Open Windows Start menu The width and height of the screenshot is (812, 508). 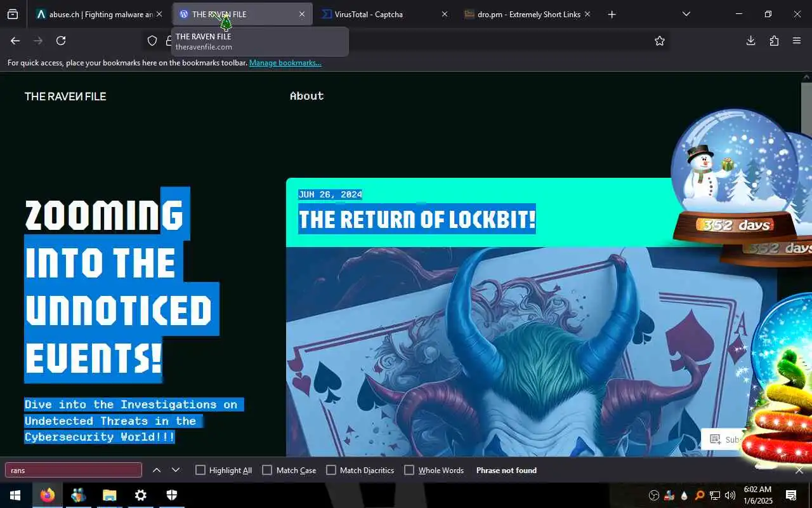(15, 495)
